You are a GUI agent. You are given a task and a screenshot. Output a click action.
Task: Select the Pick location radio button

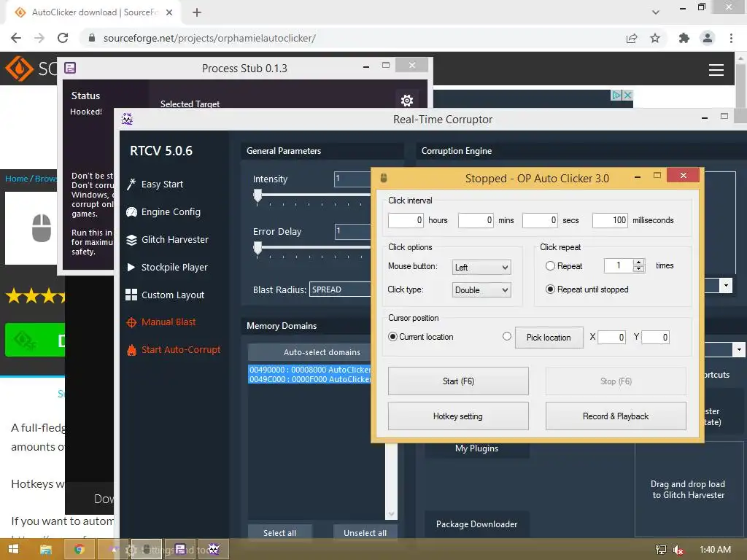pyautogui.click(x=507, y=336)
